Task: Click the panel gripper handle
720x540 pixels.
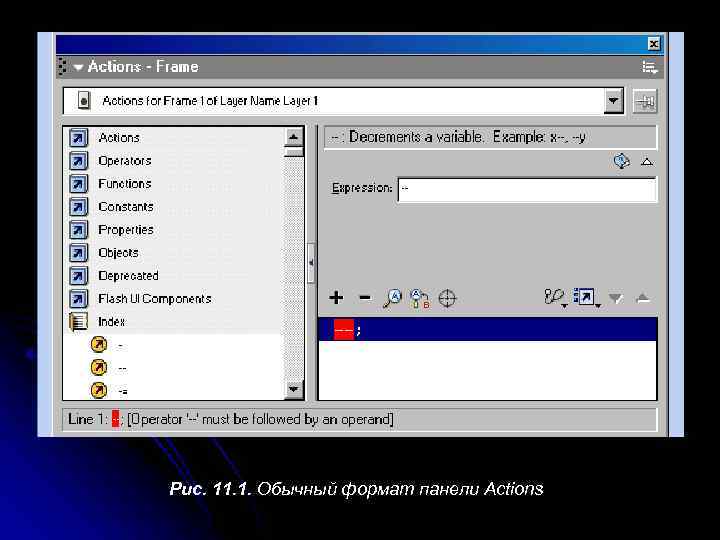Action: 63,67
